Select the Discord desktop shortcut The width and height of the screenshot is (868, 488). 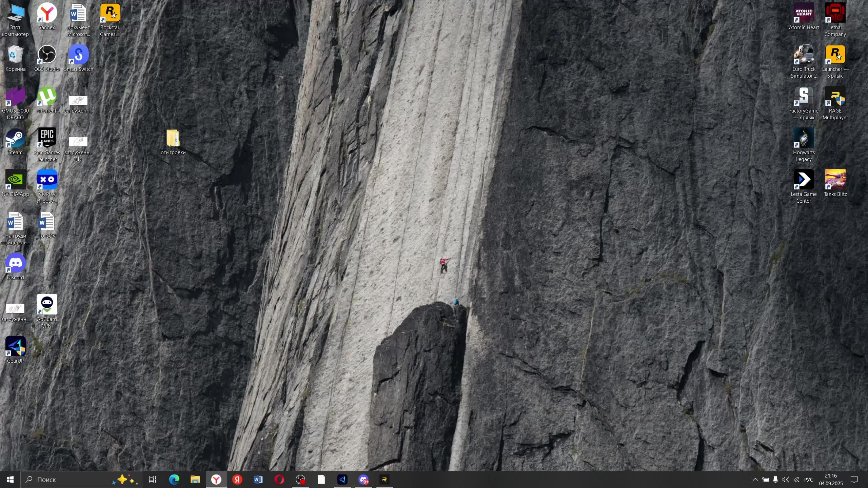[x=15, y=263]
